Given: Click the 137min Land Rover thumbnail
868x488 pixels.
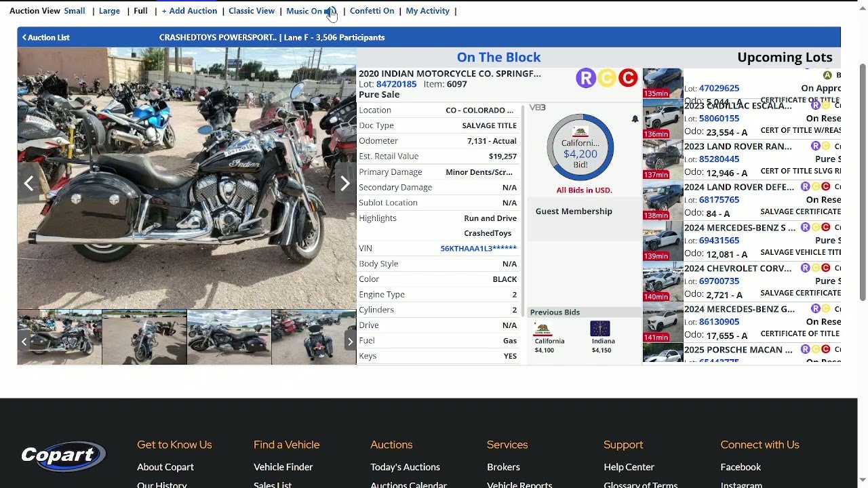Looking at the screenshot, I should [663, 159].
